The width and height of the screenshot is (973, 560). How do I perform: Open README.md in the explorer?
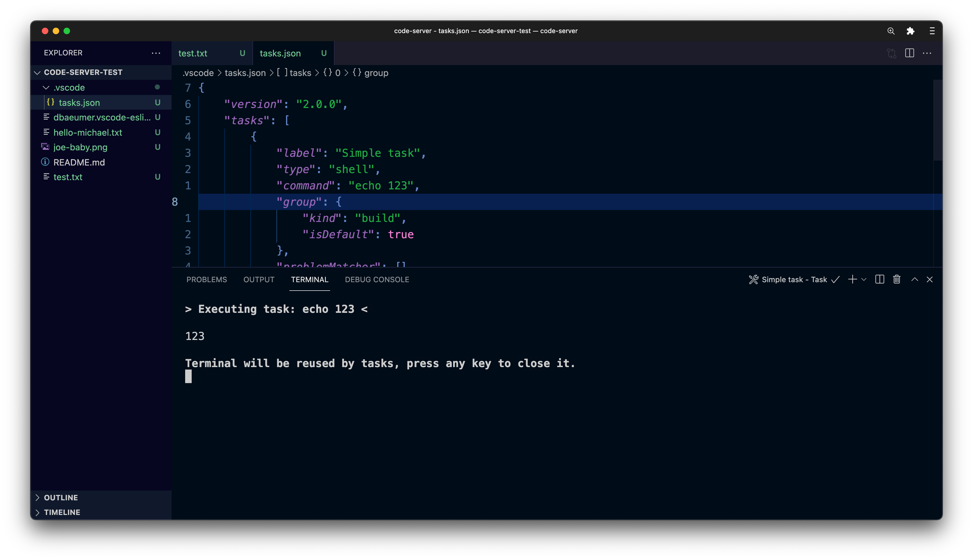coord(79,162)
